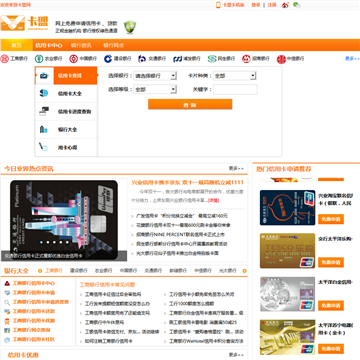This screenshot has width=360, height=360.
Task: Click the icon next to 信用卡大全 in the sidebar
Action: tap(44, 93)
